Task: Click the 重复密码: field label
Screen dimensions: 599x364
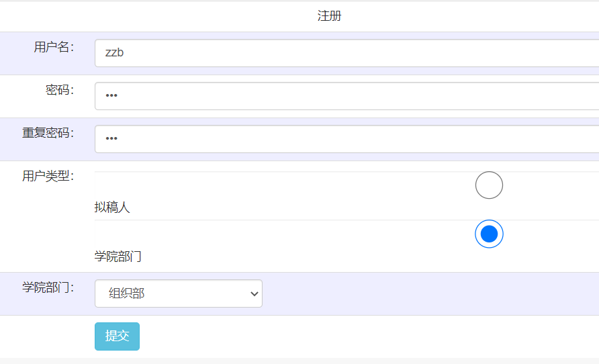Action: [x=48, y=133]
